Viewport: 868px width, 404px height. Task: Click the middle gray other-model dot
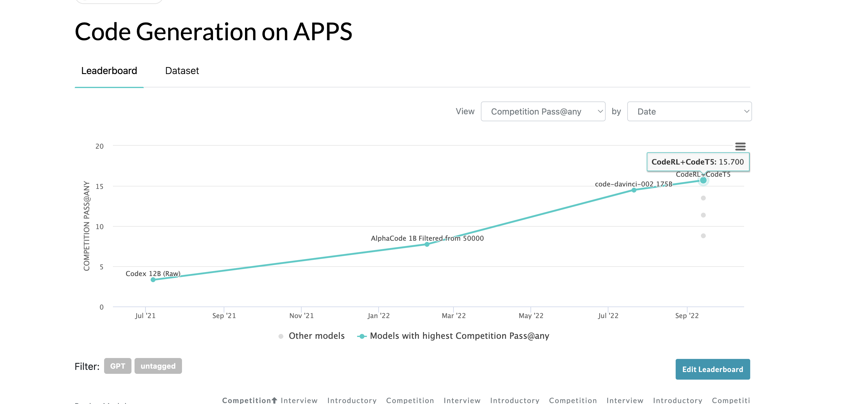[x=703, y=215]
